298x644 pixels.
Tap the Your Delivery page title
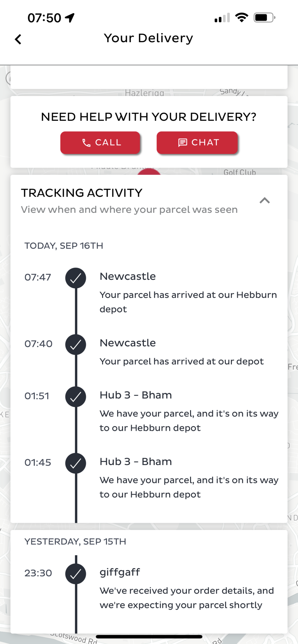[149, 38]
